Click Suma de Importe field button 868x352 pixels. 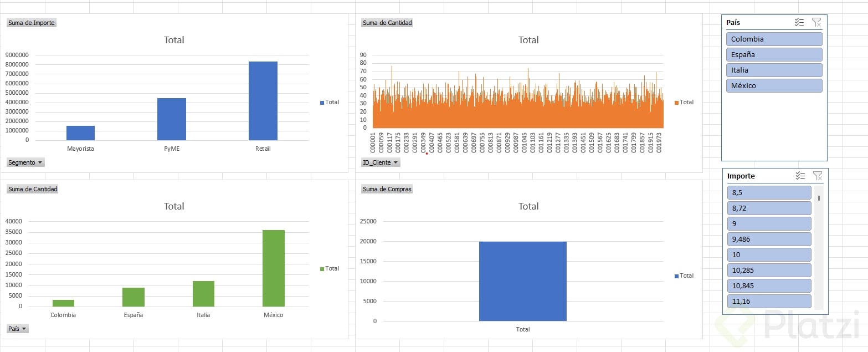[x=31, y=23]
